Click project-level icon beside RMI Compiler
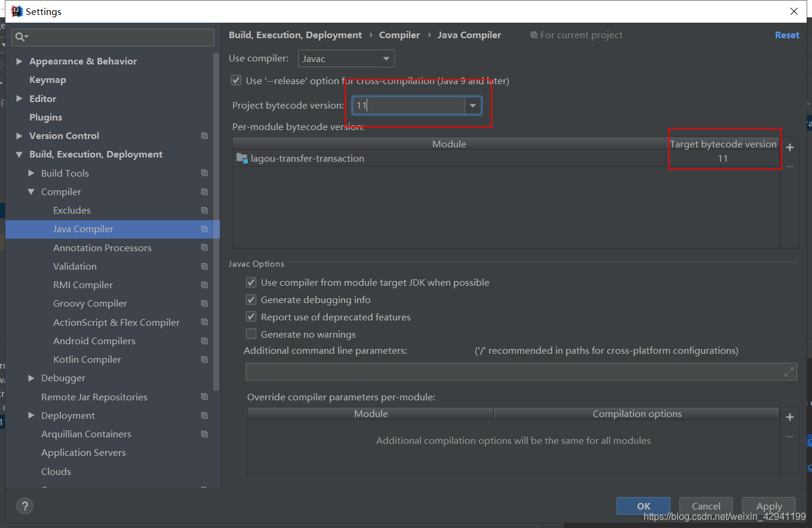Viewport: 812px width, 528px height. pyautogui.click(x=205, y=285)
